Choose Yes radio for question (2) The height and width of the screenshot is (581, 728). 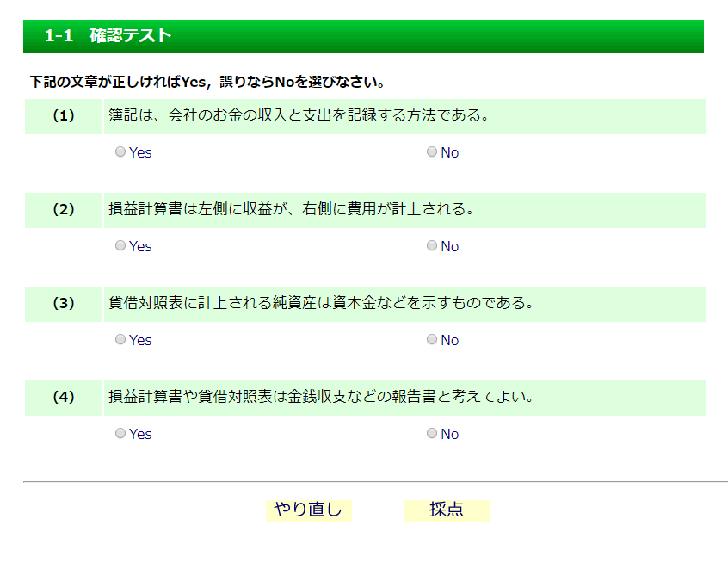(x=120, y=245)
